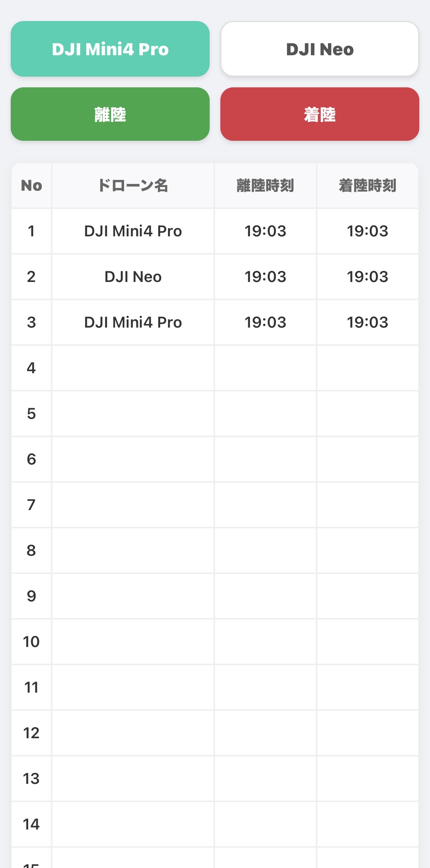Click the 離陸時刻 column header
This screenshot has height=868, width=430.
pyautogui.click(x=265, y=186)
